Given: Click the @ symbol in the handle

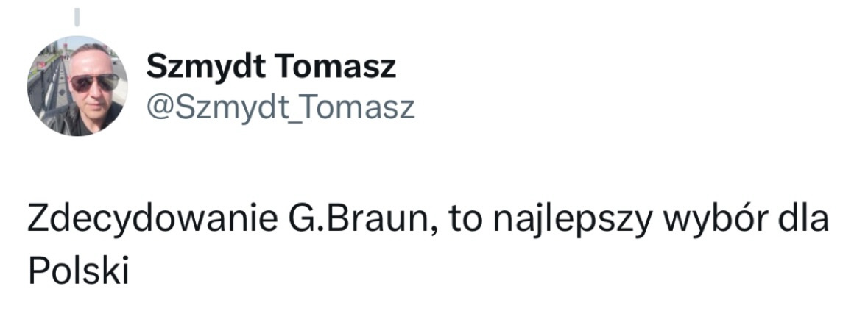Looking at the screenshot, I should (x=160, y=107).
